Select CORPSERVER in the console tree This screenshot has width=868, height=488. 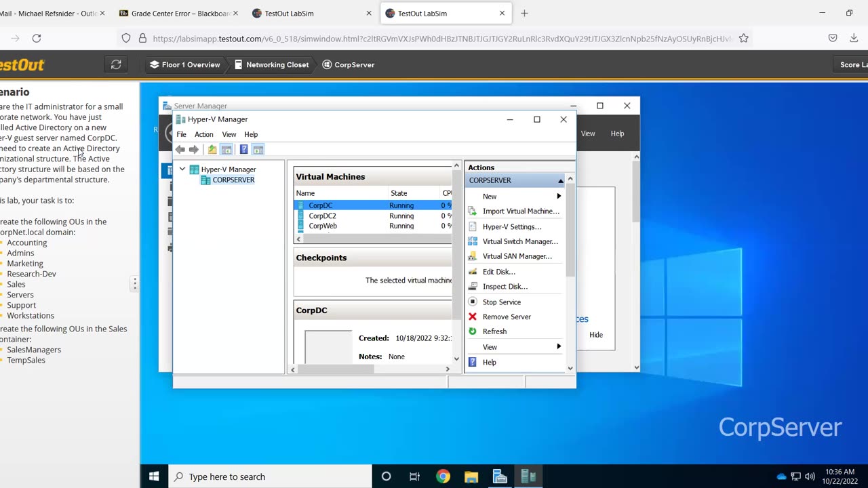[233, 180]
